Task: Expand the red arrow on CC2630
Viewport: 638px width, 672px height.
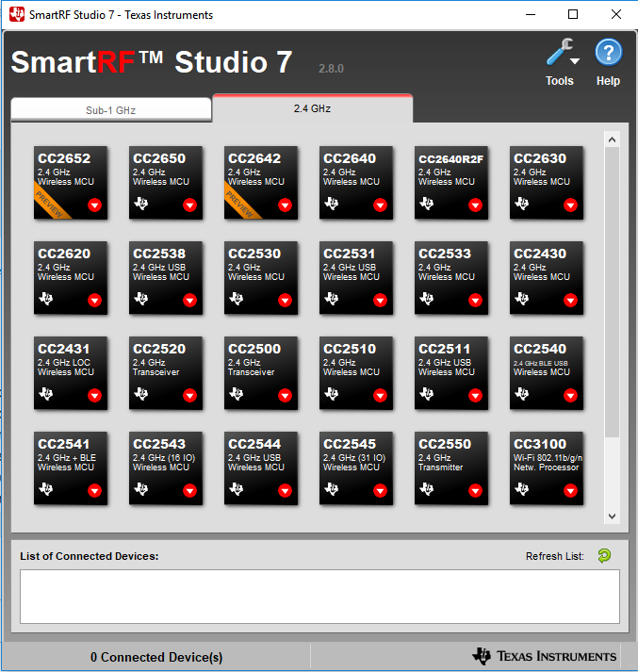Action: point(570,205)
